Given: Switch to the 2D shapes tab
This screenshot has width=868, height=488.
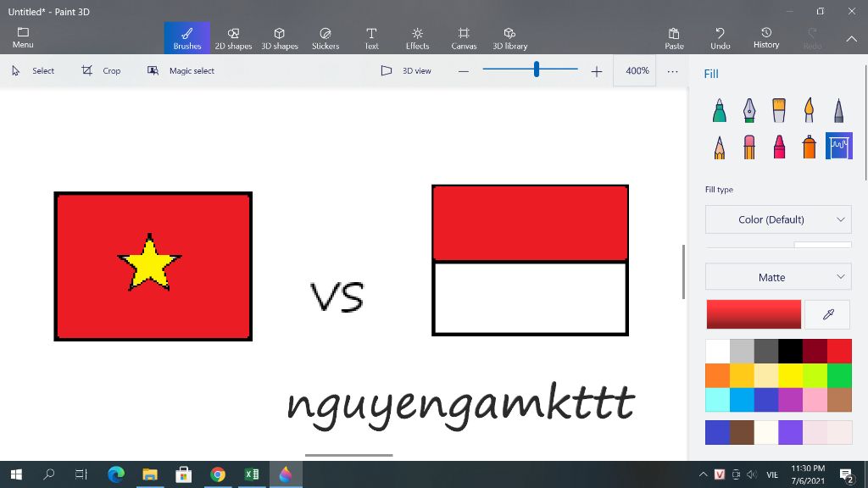Looking at the screenshot, I should click(233, 38).
